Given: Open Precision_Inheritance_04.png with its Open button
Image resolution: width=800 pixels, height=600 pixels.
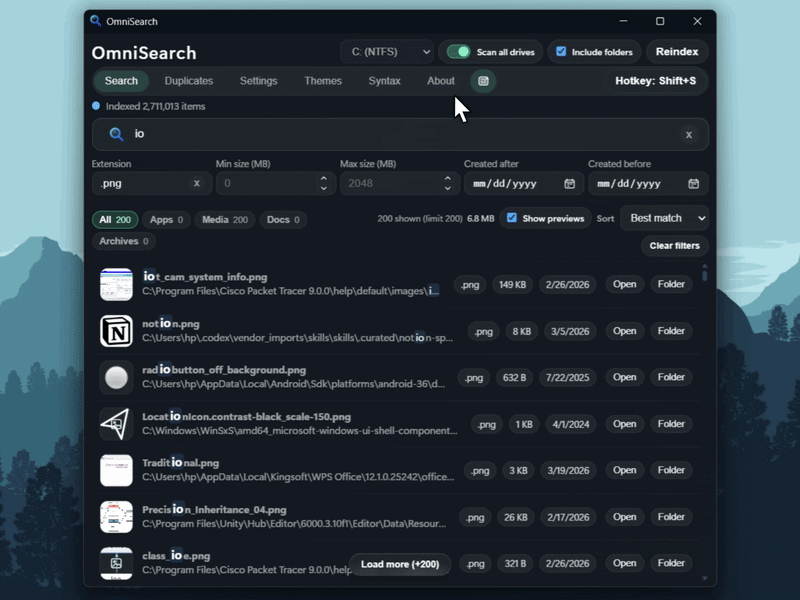Looking at the screenshot, I should [x=624, y=517].
